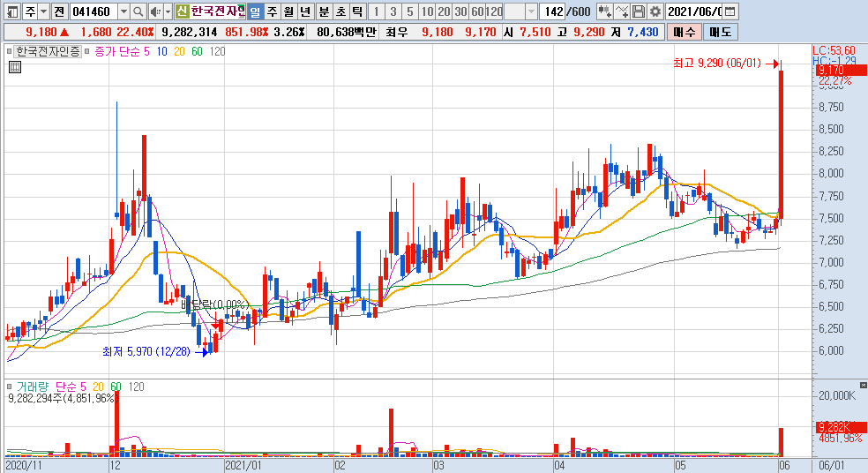Click the 최고 9,290 (06/01) annotation
The width and height of the screenshot is (868, 473).
(717, 64)
